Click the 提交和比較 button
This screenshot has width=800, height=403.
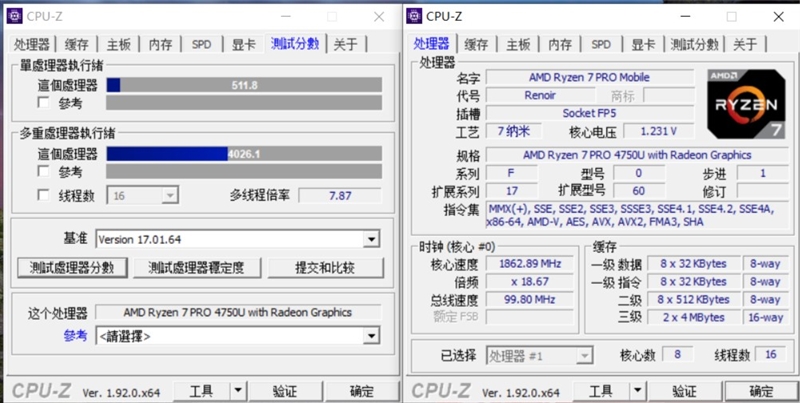[x=324, y=268]
